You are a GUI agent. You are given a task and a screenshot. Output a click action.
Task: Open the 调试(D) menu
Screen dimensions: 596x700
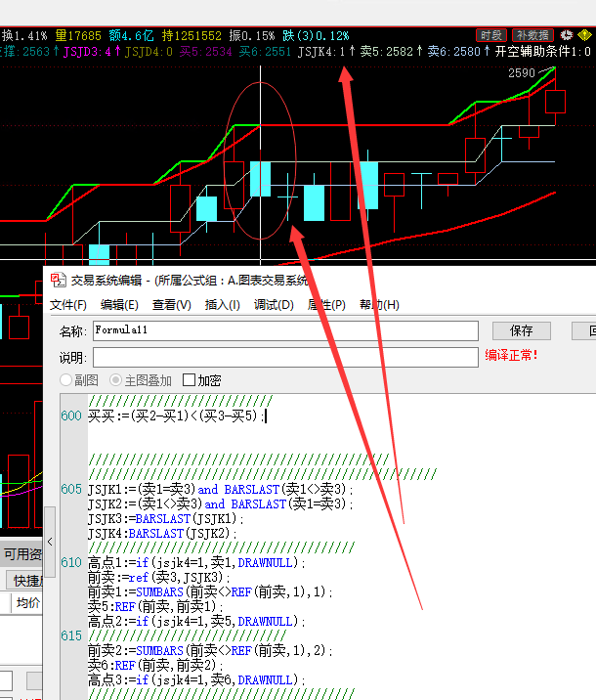(x=274, y=305)
